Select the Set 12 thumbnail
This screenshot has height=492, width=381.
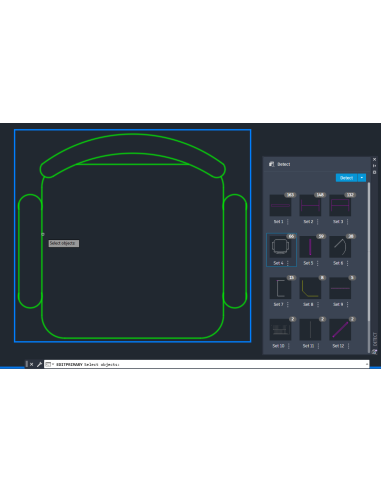click(340, 330)
